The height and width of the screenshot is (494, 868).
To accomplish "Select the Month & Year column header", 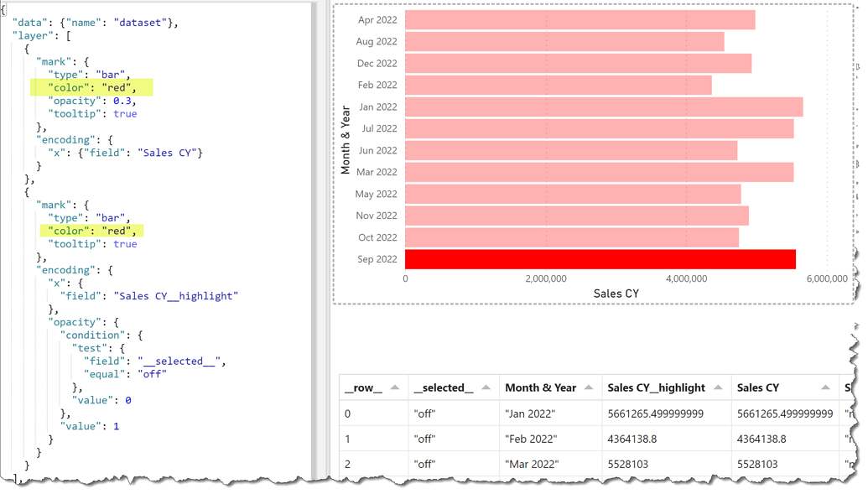I will [x=550, y=387].
